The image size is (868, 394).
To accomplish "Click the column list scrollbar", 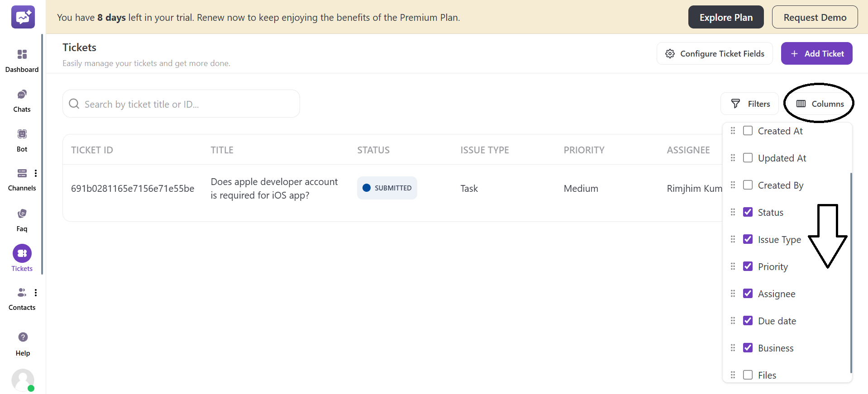I will (851, 271).
